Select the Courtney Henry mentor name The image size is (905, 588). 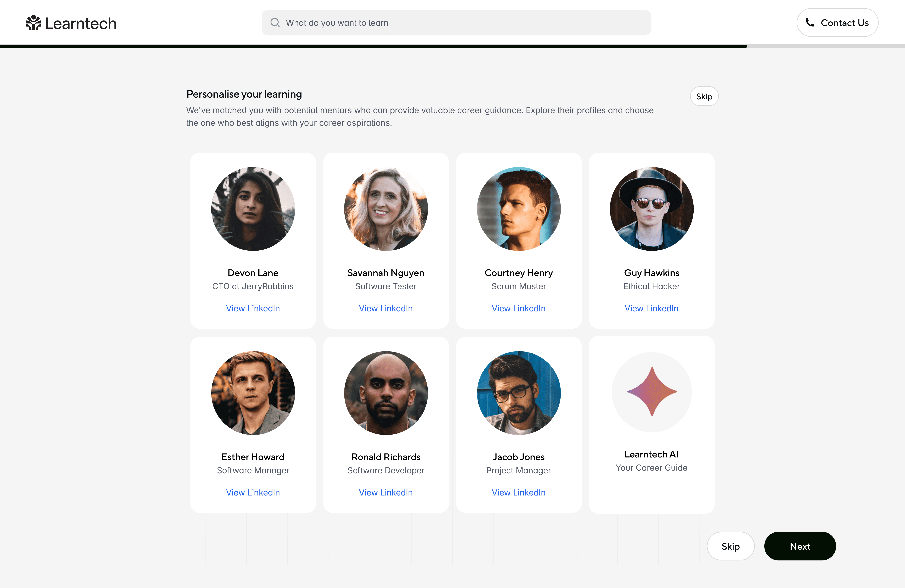pyautogui.click(x=519, y=273)
